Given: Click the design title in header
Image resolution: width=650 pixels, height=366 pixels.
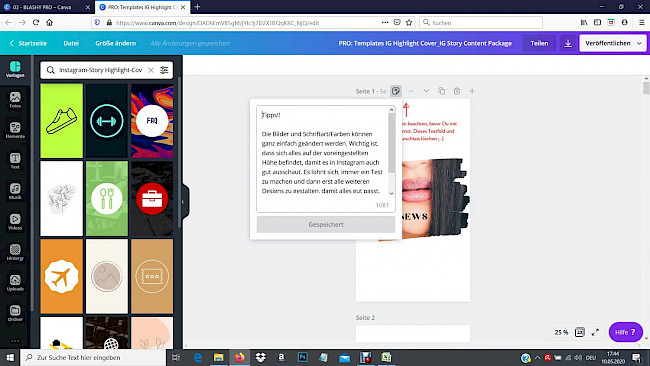Looking at the screenshot, I should [x=425, y=43].
